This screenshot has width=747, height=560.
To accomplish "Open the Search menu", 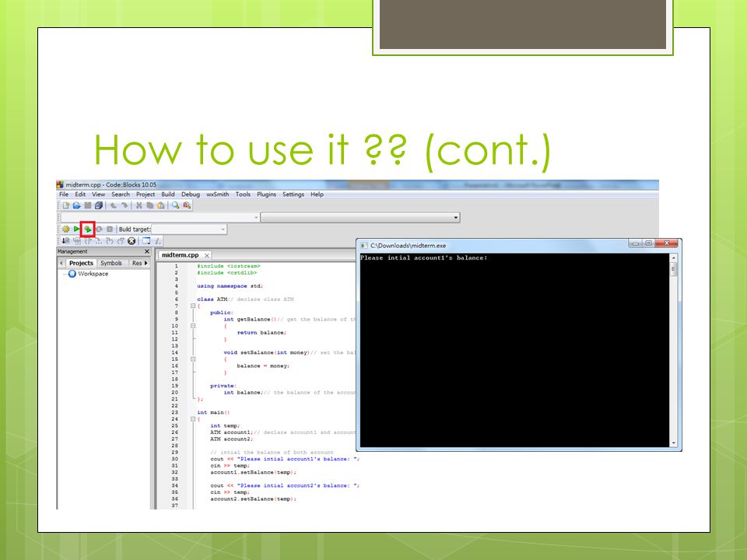I will 121,194.
